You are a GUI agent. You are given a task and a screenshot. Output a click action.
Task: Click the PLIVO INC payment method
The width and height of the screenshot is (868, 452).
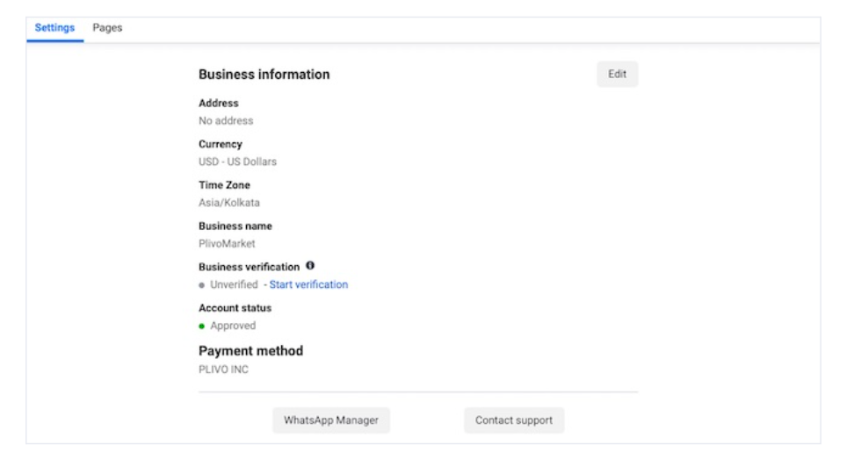[223, 369]
